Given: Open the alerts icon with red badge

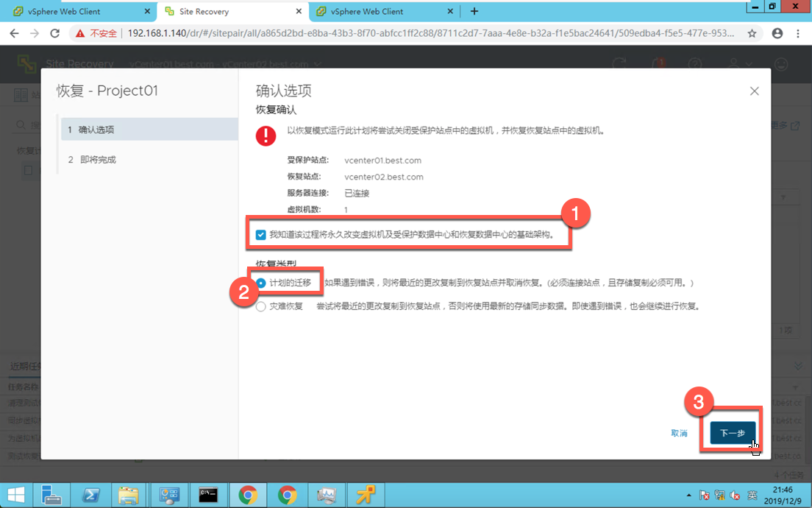Looking at the screenshot, I should point(658,64).
